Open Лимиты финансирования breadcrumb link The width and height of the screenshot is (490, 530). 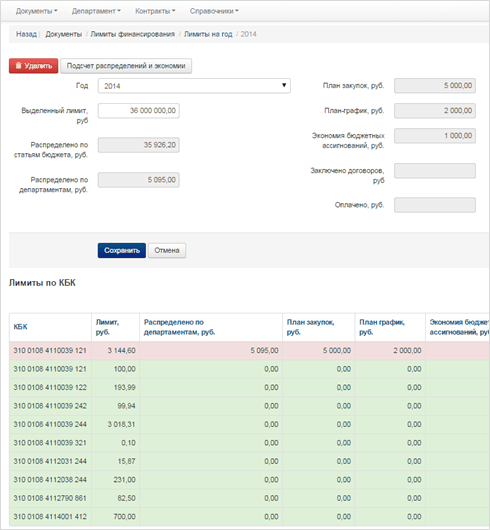(x=132, y=34)
